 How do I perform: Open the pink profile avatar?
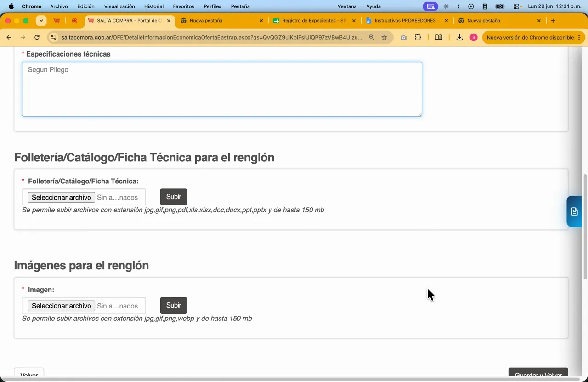pos(474,37)
